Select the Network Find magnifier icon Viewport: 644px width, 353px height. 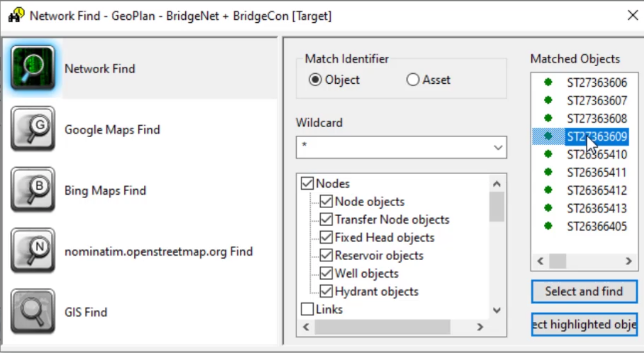coord(33,68)
